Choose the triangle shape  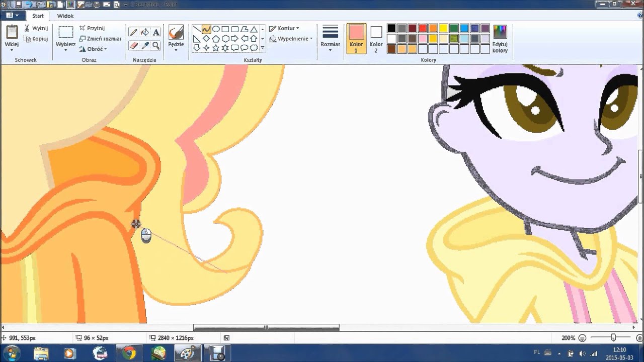(254, 29)
